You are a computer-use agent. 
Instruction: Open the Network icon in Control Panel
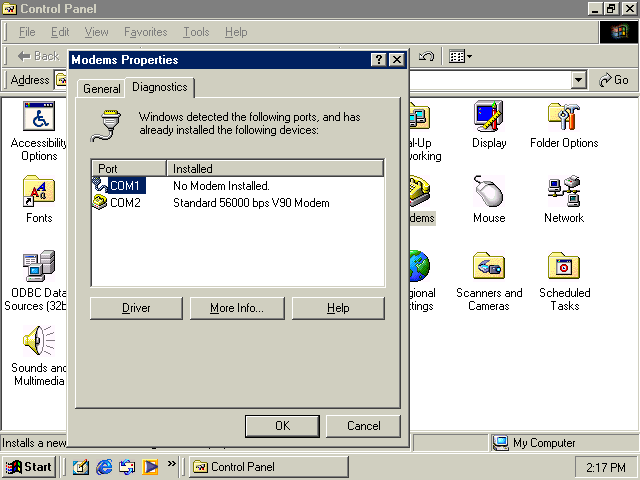point(564,191)
